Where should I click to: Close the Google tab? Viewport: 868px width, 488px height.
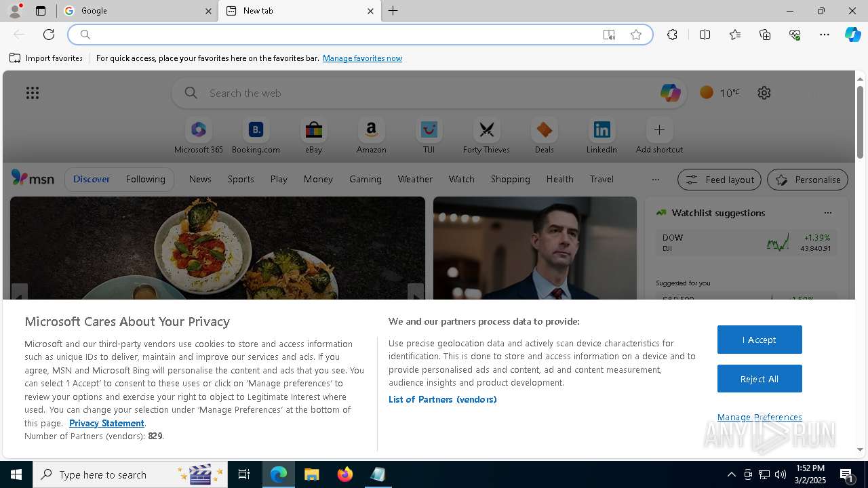coord(208,11)
